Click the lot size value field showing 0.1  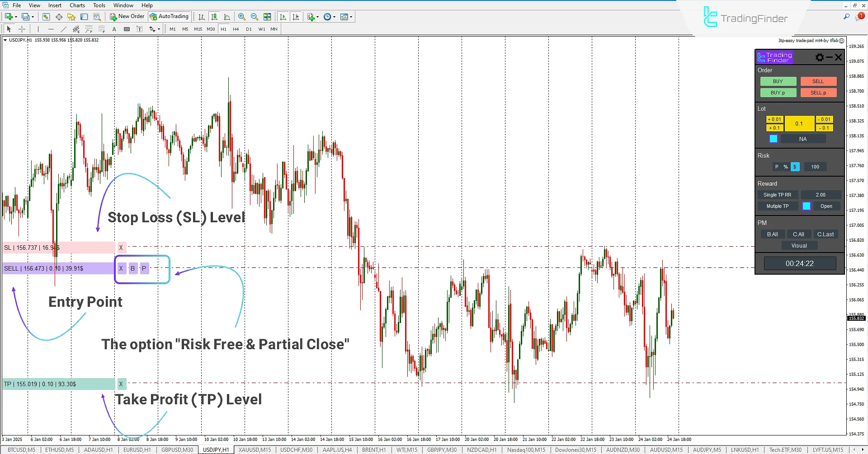tap(799, 123)
